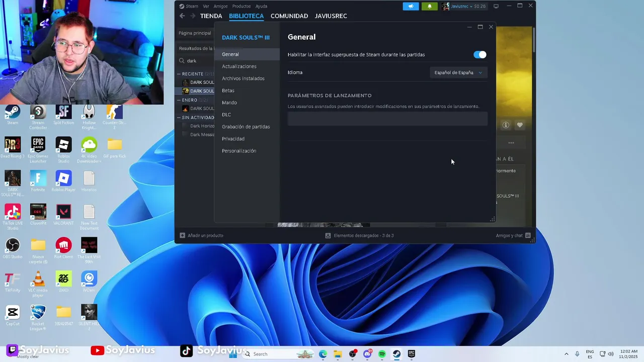Click the three-dots more options button

pyautogui.click(x=511, y=143)
